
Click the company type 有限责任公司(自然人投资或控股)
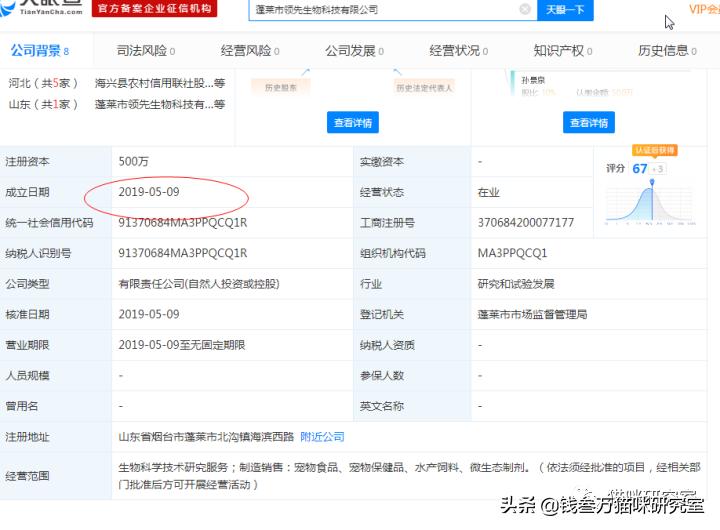[199, 284]
